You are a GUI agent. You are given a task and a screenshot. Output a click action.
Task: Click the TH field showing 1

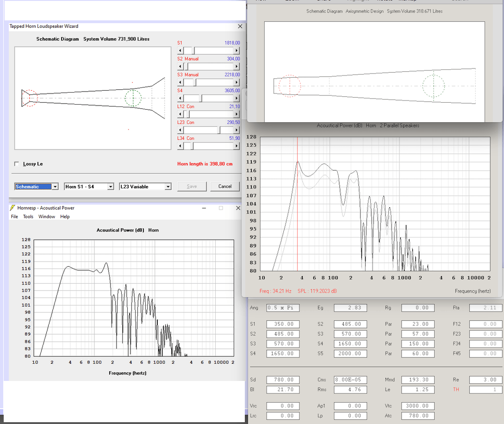pos(485,390)
